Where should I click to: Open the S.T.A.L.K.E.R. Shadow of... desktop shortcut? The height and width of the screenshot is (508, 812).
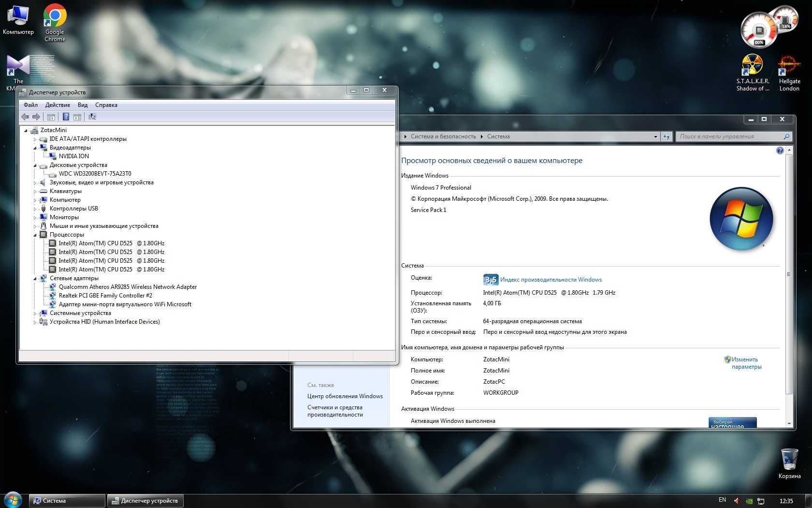click(x=753, y=73)
